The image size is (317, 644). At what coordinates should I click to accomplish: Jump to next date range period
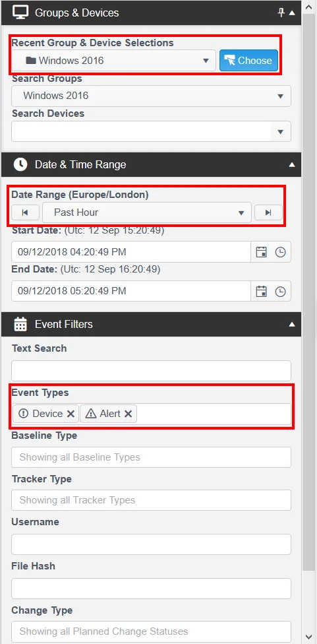point(268,212)
